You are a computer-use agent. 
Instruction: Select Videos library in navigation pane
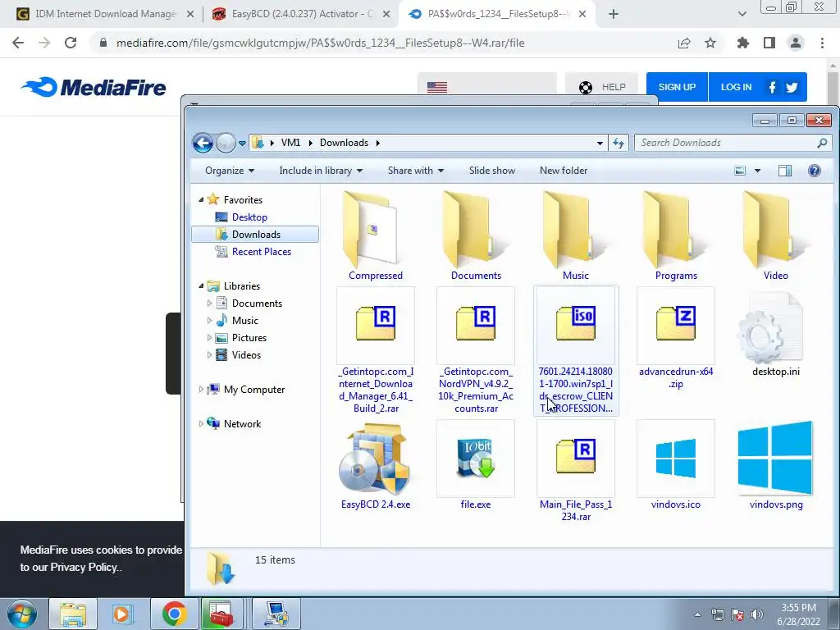tap(246, 355)
